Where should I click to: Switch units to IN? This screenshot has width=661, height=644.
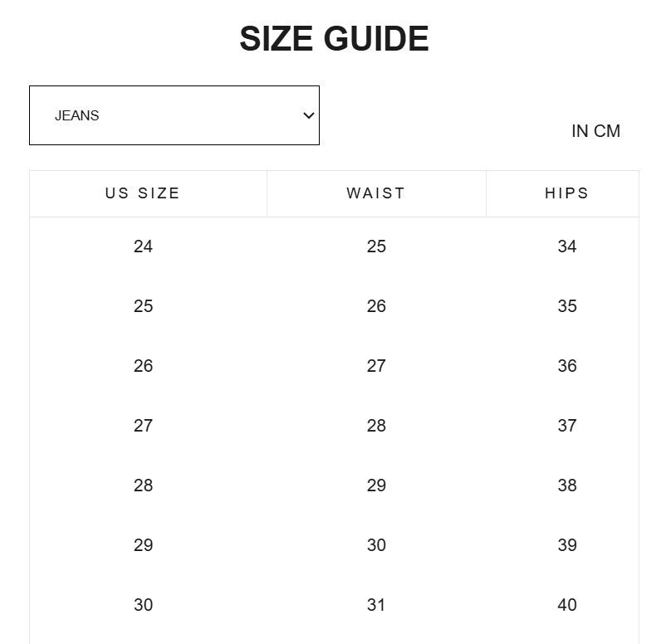(580, 131)
